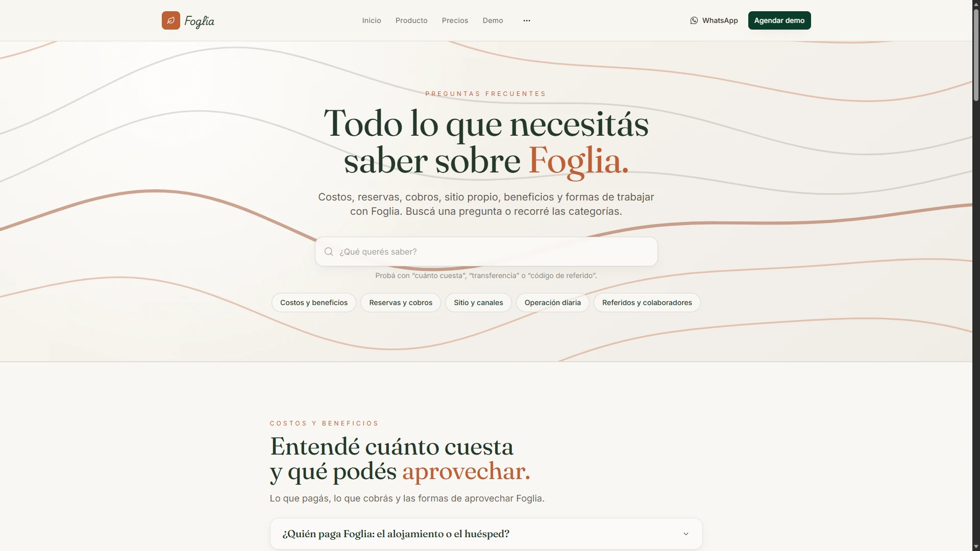Click the 'Todo lo que necesitás saber' headline
This screenshot has height=551, width=980.
pos(486,142)
